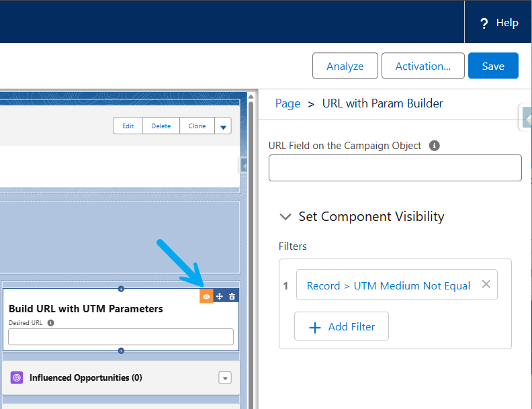The image size is (532, 409).
Task: Click the question mark help icon
Action: click(x=484, y=24)
